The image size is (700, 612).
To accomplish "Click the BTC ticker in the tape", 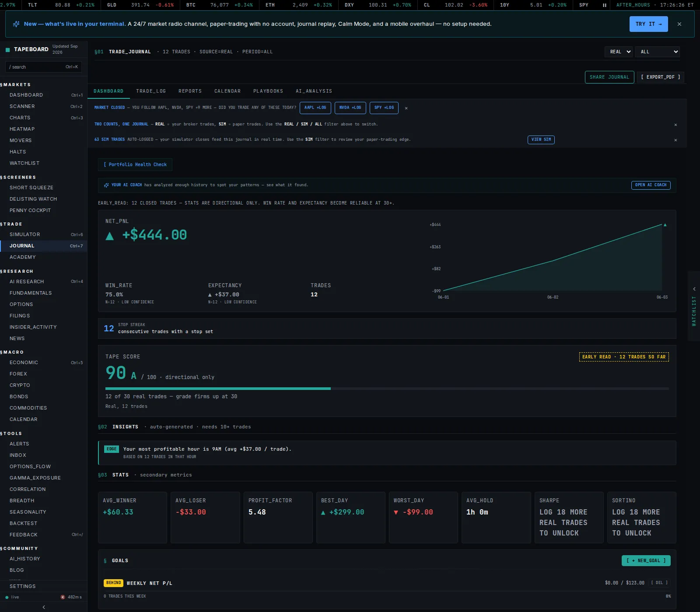I will coord(220,5).
